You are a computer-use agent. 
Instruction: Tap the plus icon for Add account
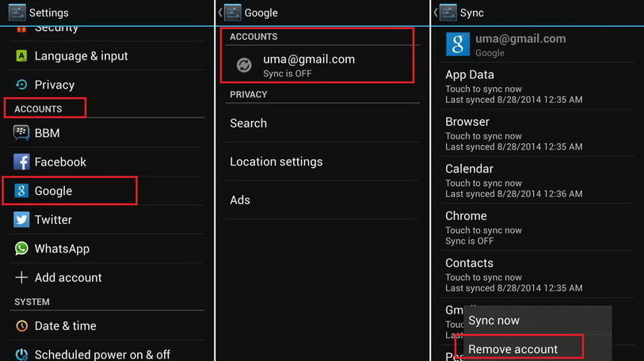click(x=21, y=277)
